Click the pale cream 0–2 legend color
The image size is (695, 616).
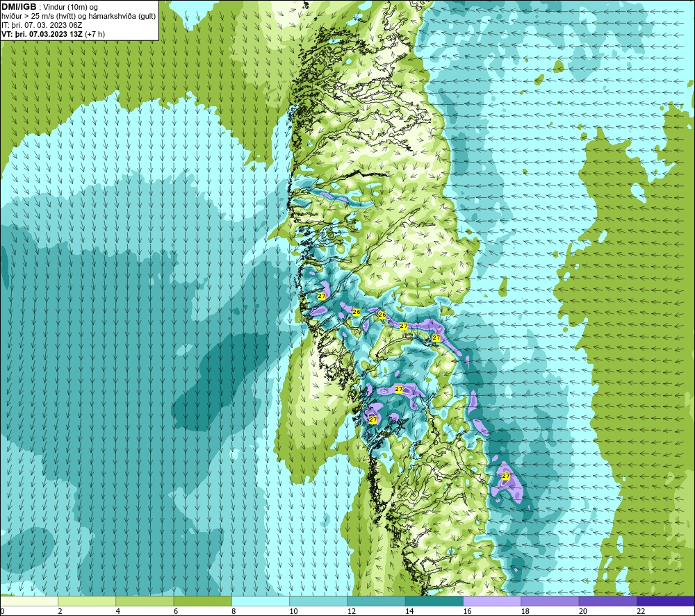29,601
